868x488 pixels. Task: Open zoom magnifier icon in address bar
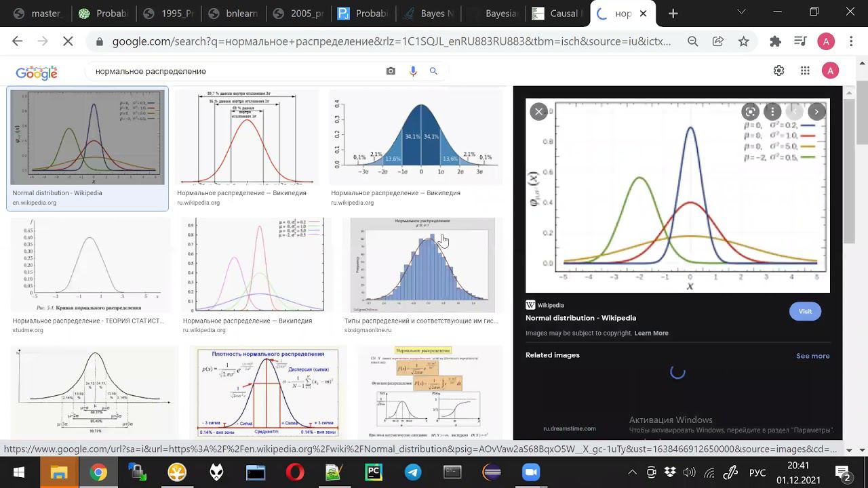[x=692, y=41]
